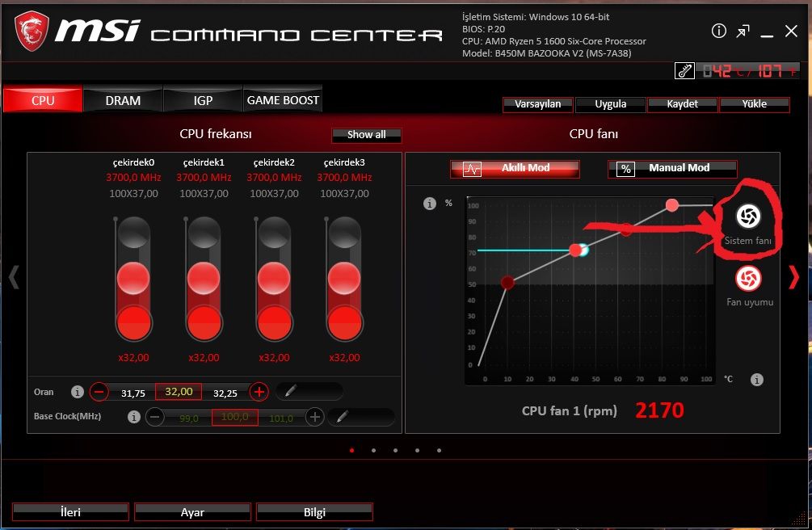This screenshot has width=812, height=530.
Task: Select the 31,75 ratio value
Action: (x=133, y=393)
